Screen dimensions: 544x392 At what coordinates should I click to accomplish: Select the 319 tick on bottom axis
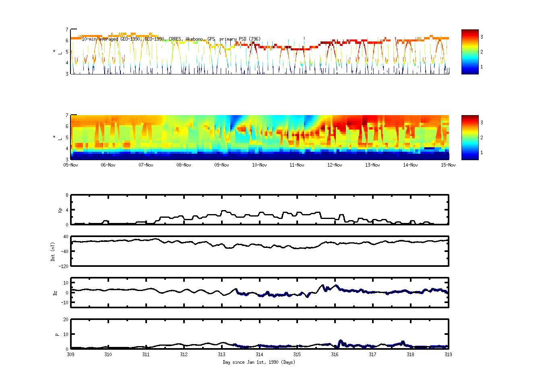(448, 355)
